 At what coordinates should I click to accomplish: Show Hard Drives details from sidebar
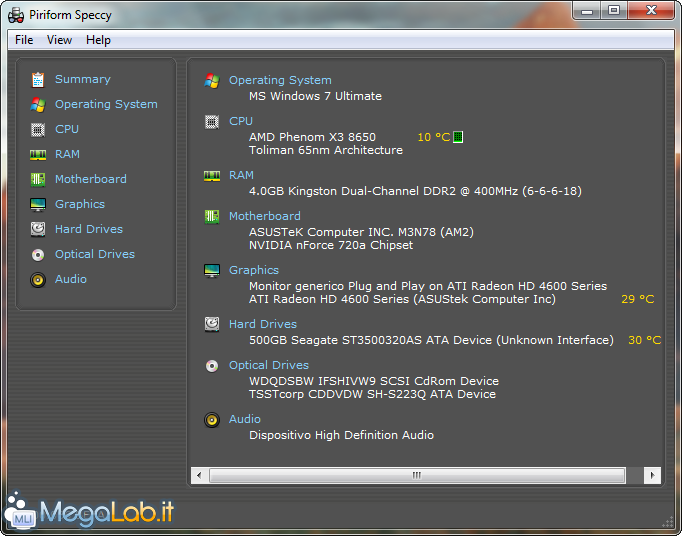pyautogui.click(x=89, y=229)
